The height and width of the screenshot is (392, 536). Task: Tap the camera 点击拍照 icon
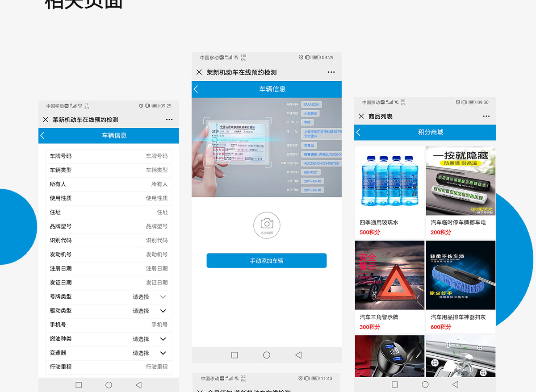[267, 225]
